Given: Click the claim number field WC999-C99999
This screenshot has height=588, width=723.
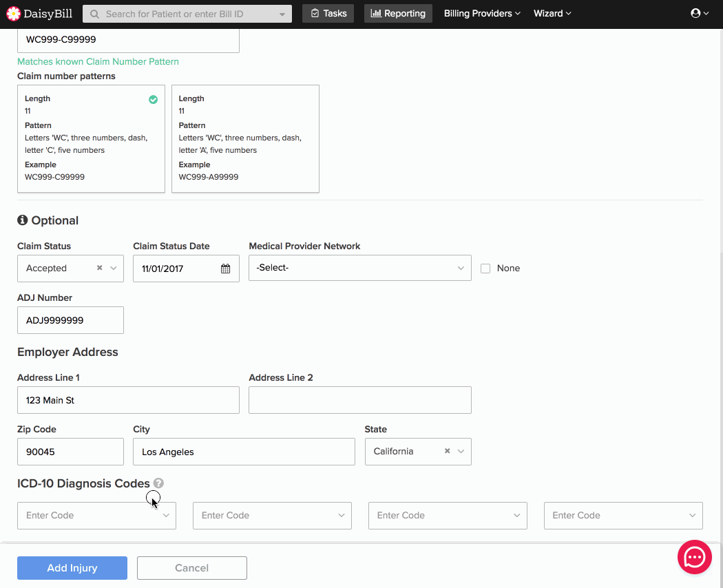Looking at the screenshot, I should click(x=128, y=40).
